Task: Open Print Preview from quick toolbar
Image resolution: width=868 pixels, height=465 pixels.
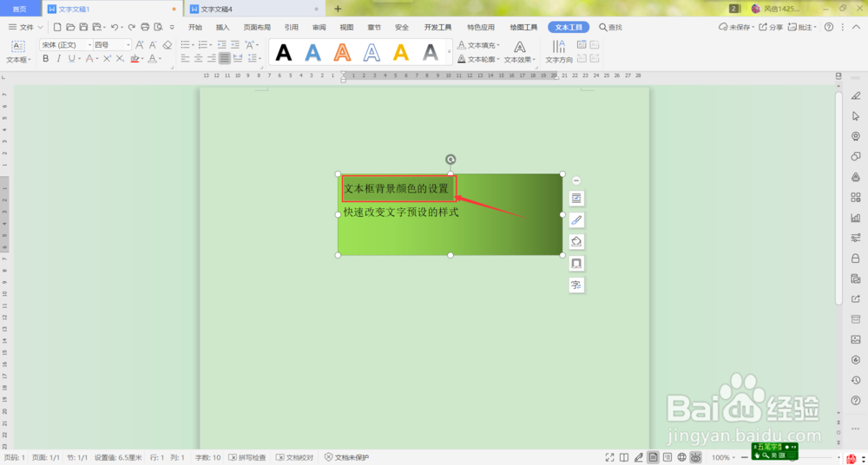Action: (158, 27)
